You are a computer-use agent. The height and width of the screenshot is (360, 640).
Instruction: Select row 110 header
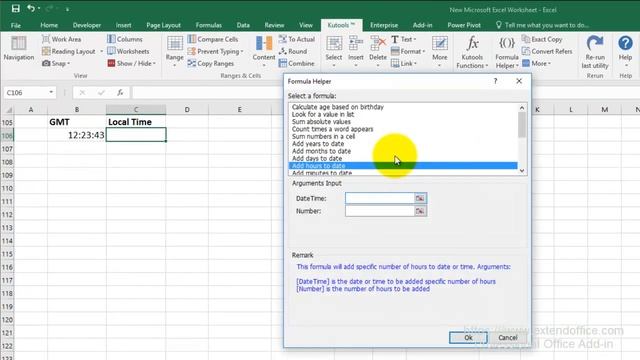(x=7, y=189)
